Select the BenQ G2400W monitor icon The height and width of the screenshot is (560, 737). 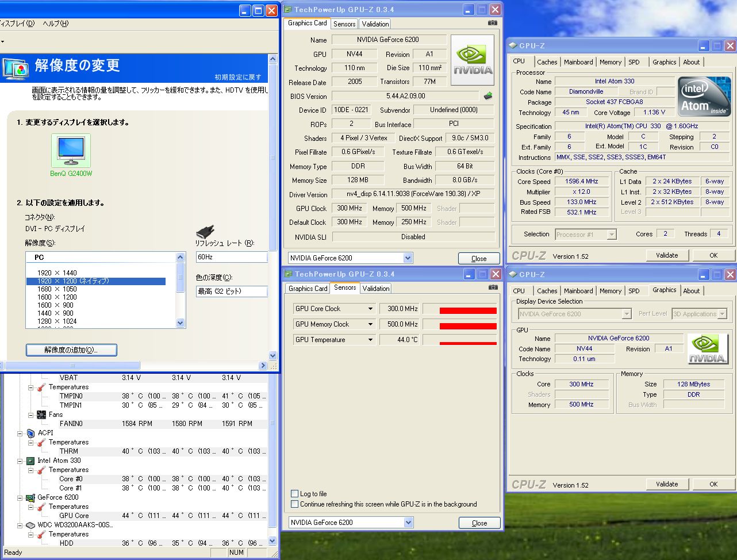71,151
